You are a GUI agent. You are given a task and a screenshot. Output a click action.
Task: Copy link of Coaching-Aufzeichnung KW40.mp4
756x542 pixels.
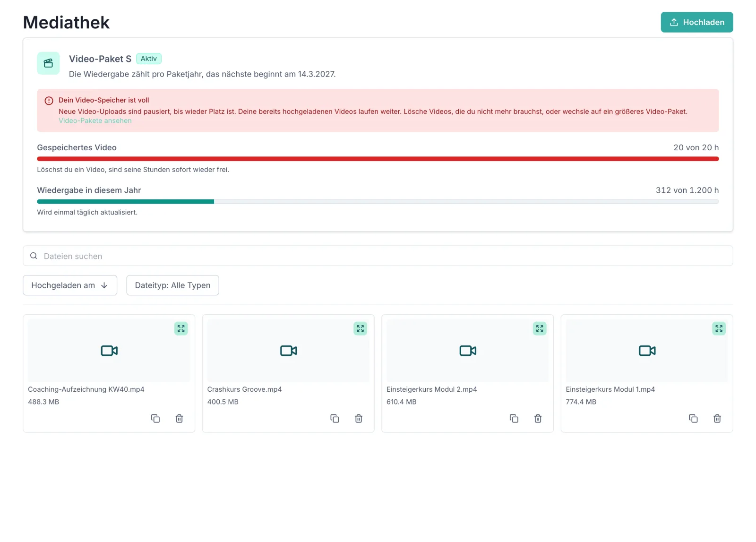point(155,419)
